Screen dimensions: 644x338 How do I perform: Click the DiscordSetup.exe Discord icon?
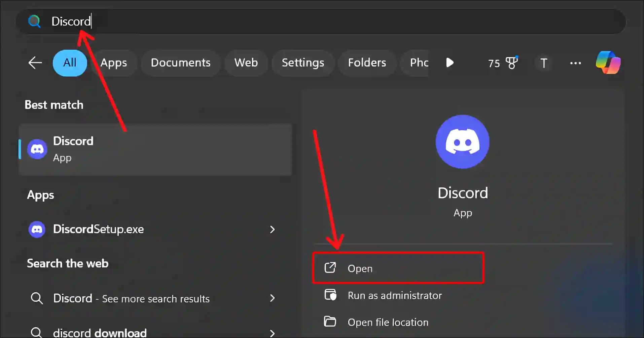coord(37,229)
